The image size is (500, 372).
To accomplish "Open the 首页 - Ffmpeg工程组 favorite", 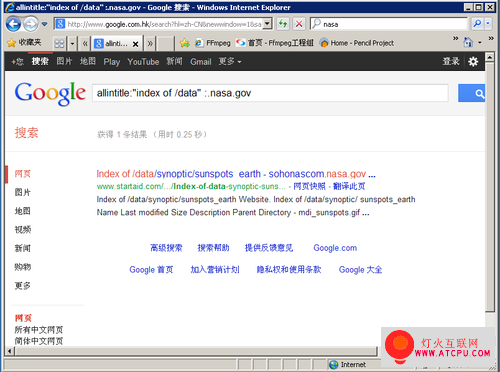I will tap(274, 43).
